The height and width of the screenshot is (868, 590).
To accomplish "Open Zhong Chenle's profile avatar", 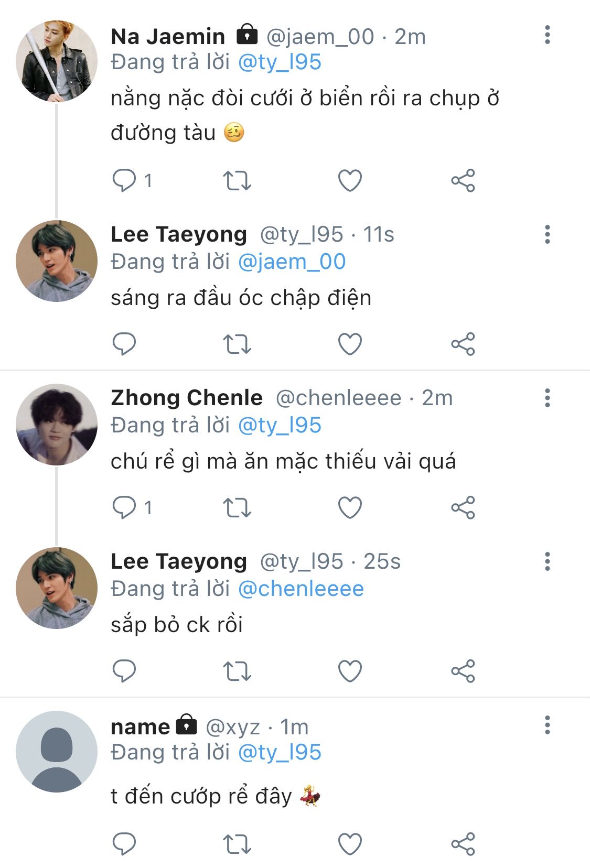I will point(57,425).
